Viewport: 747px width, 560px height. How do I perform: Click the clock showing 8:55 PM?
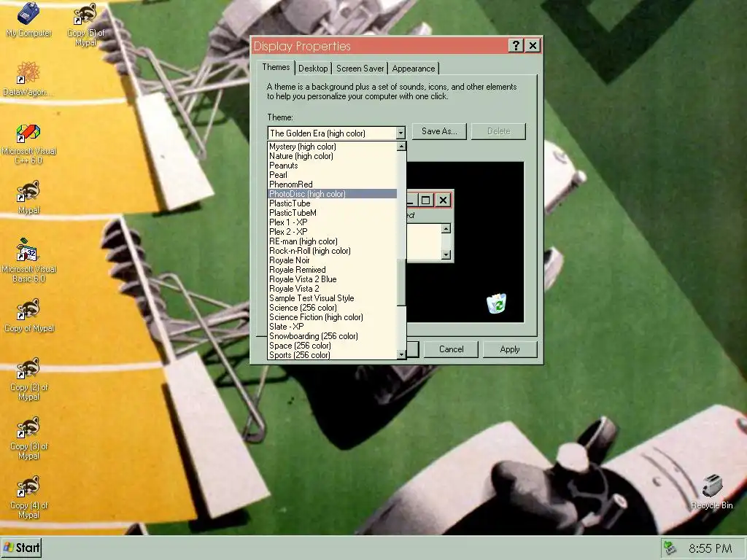(711, 548)
